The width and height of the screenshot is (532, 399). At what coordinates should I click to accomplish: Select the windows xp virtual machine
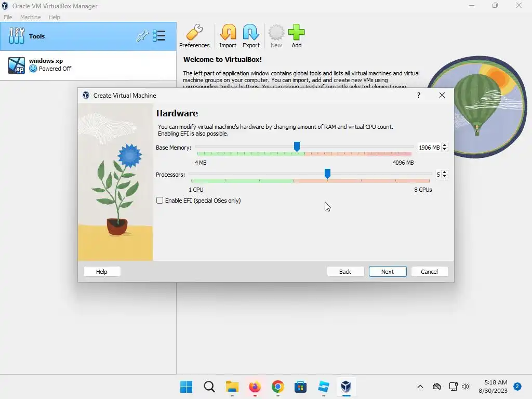88,65
